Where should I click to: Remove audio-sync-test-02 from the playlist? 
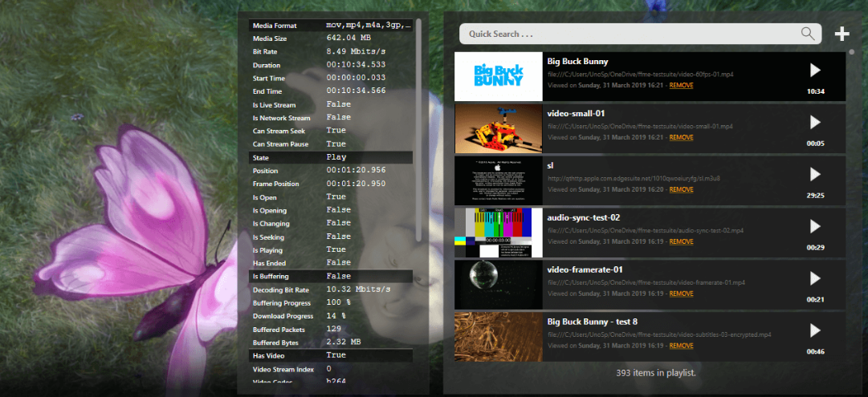coord(681,241)
